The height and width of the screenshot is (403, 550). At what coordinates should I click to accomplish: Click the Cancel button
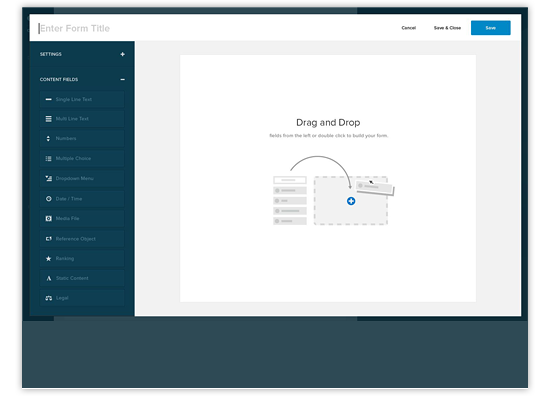coord(409,28)
